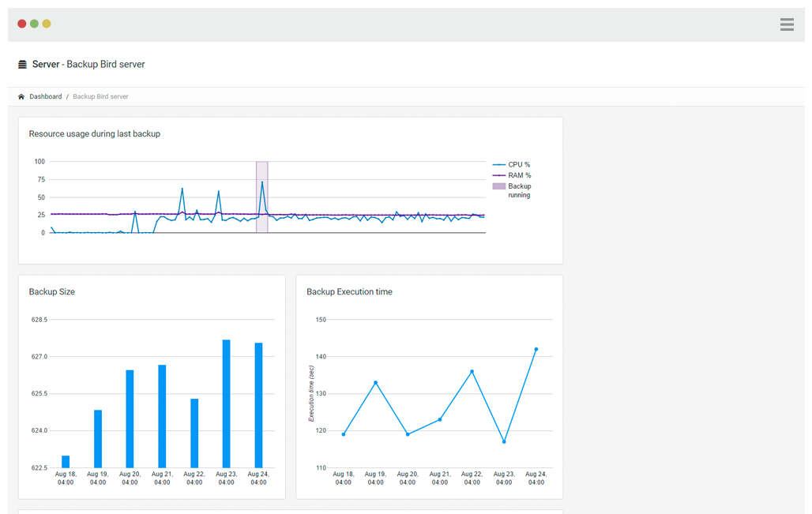Screen dimensions: 812x514
Task: Go to Dashboard via breadcrumb link
Action: 46,97
